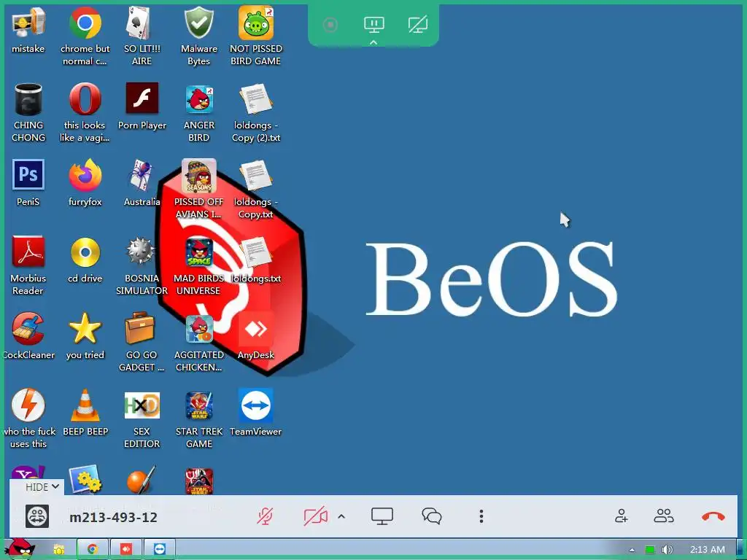747x560 pixels.
Task: Click the 2:13 AM clock
Action: (x=708, y=550)
